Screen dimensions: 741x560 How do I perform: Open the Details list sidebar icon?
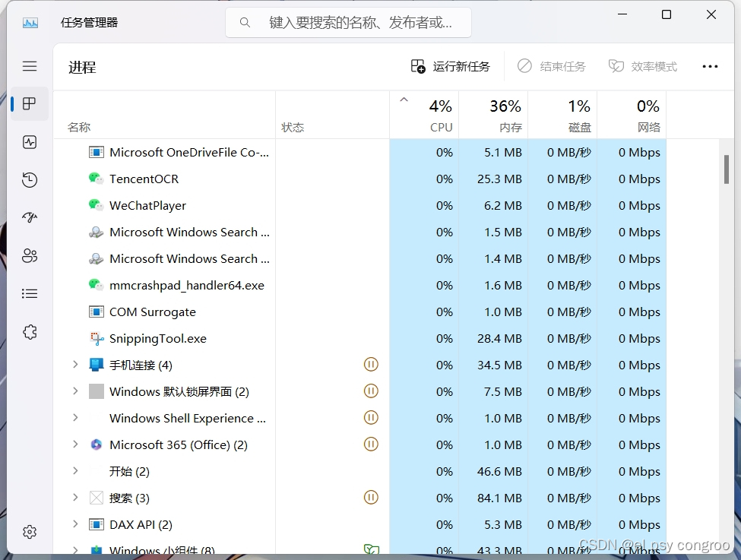point(30,293)
